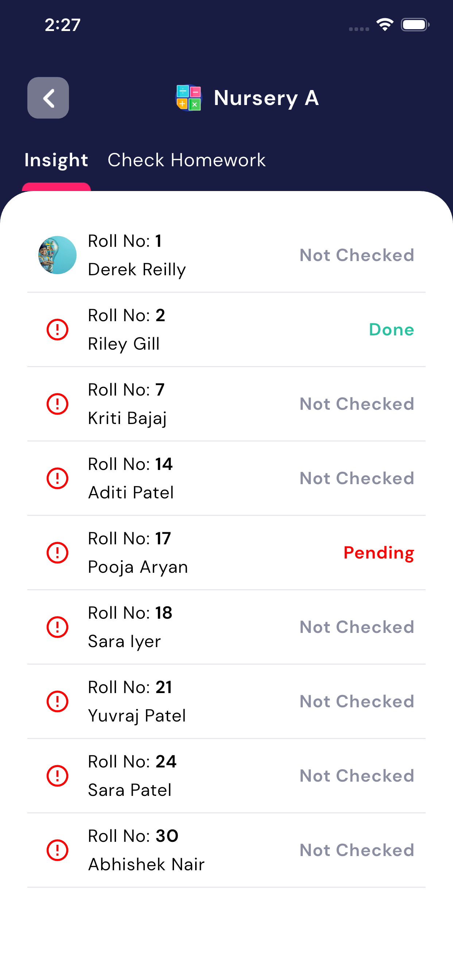Tap Not Checked status for Roll No 7

click(x=357, y=404)
